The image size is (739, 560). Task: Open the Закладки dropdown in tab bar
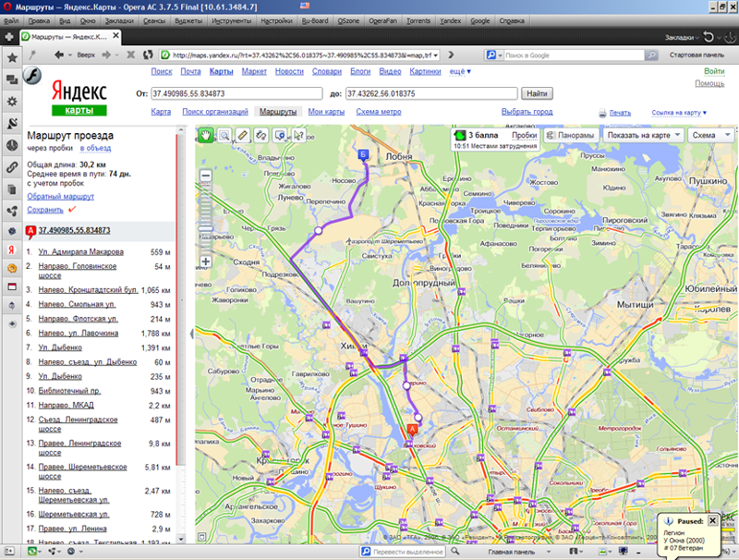click(x=682, y=37)
